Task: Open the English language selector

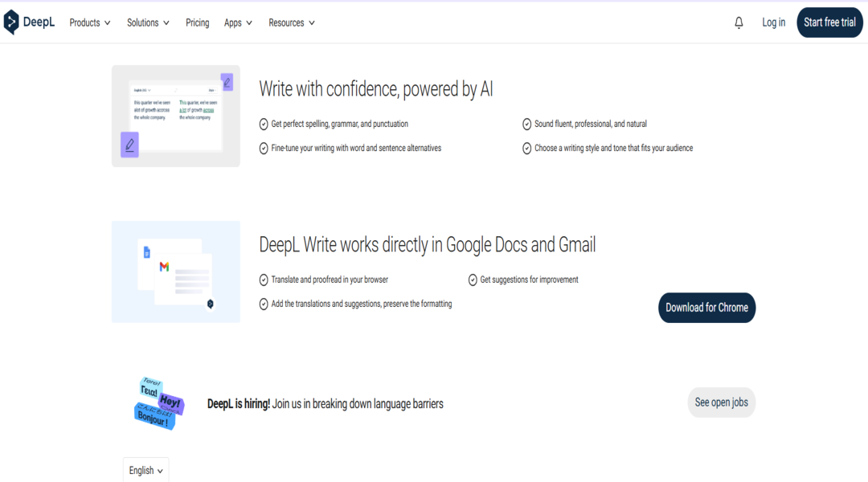Action: pyautogui.click(x=145, y=471)
